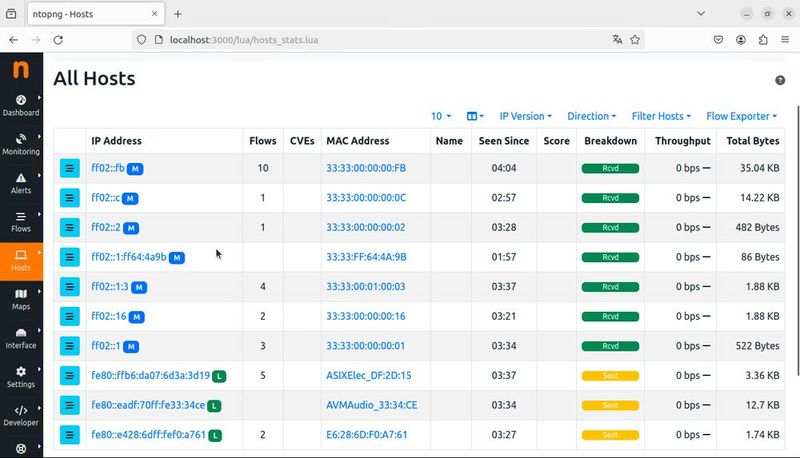Open host link fe80::ffb6:da07:6d3a:3d19

(x=150, y=376)
